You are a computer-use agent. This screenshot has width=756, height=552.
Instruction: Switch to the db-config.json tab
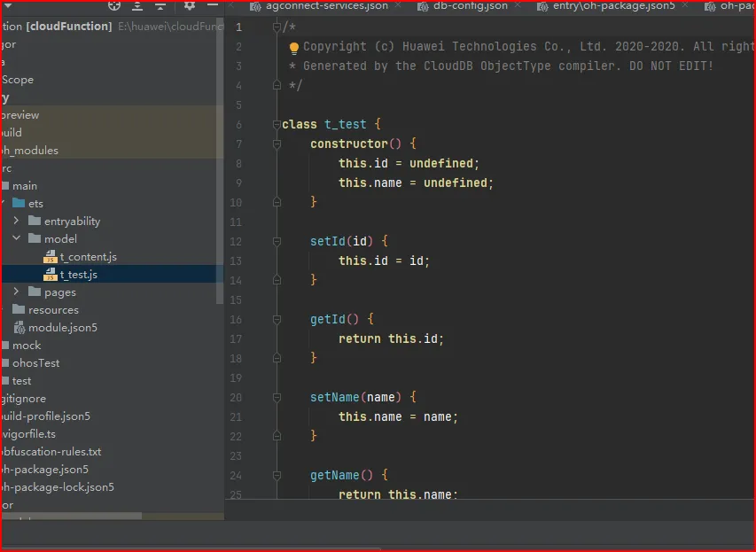coord(470,6)
